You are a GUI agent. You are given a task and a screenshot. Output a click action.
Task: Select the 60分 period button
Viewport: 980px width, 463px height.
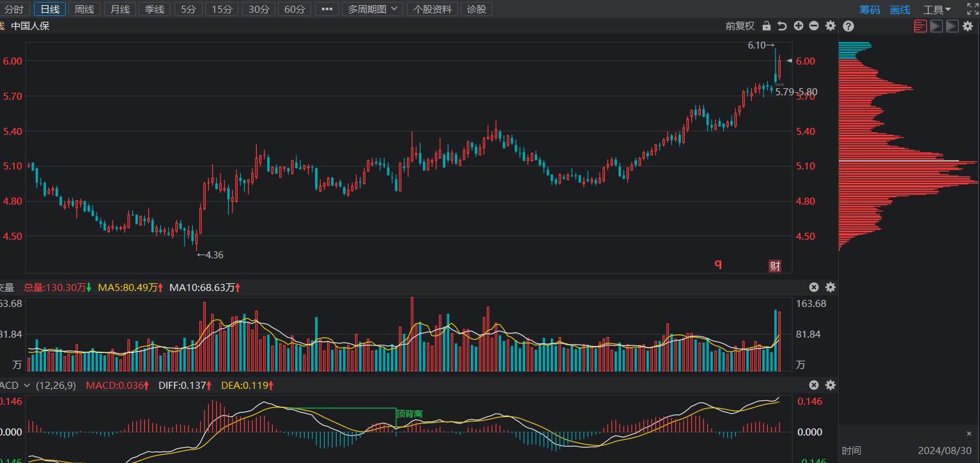pos(295,9)
